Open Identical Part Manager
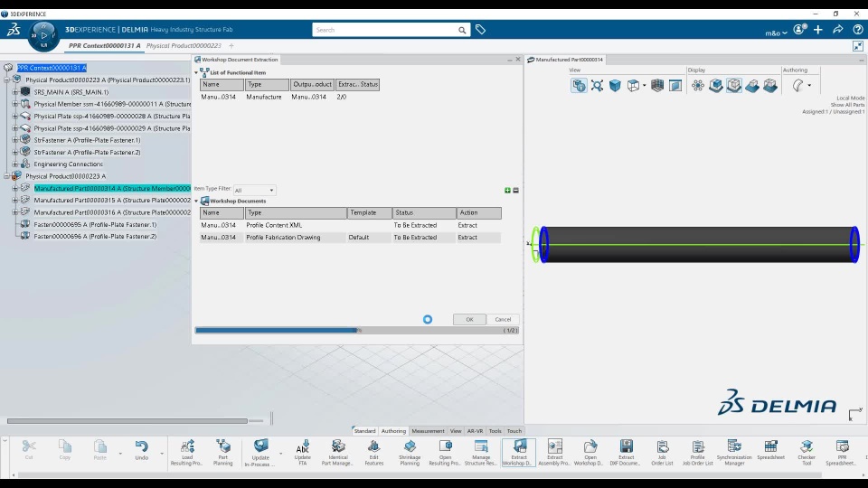This screenshot has width=868, height=488. click(337, 452)
